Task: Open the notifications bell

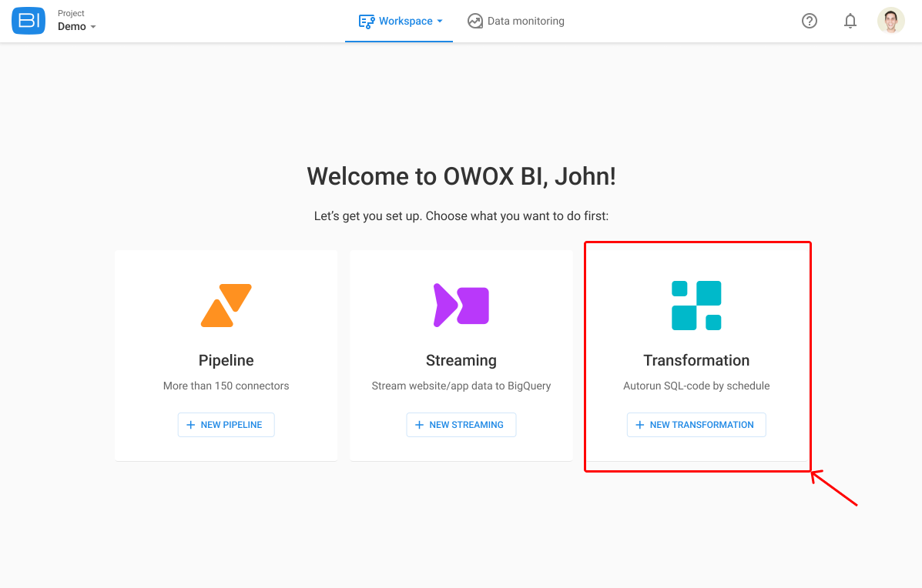Action: coord(850,21)
